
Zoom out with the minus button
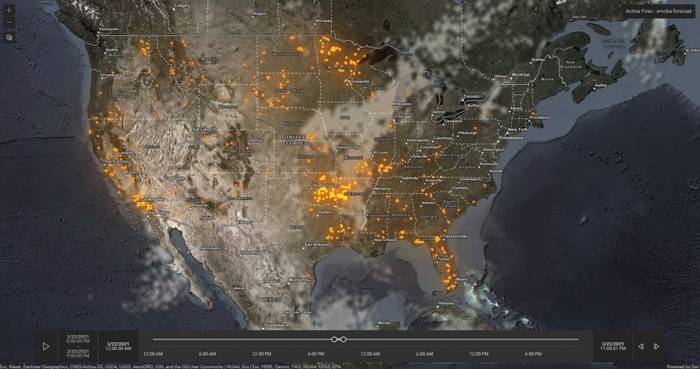(9, 22)
